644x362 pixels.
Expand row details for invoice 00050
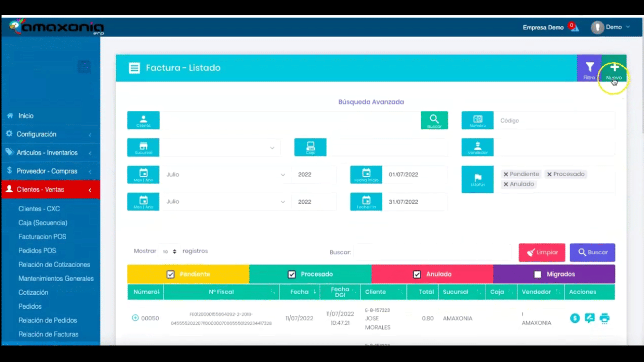point(135,318)
